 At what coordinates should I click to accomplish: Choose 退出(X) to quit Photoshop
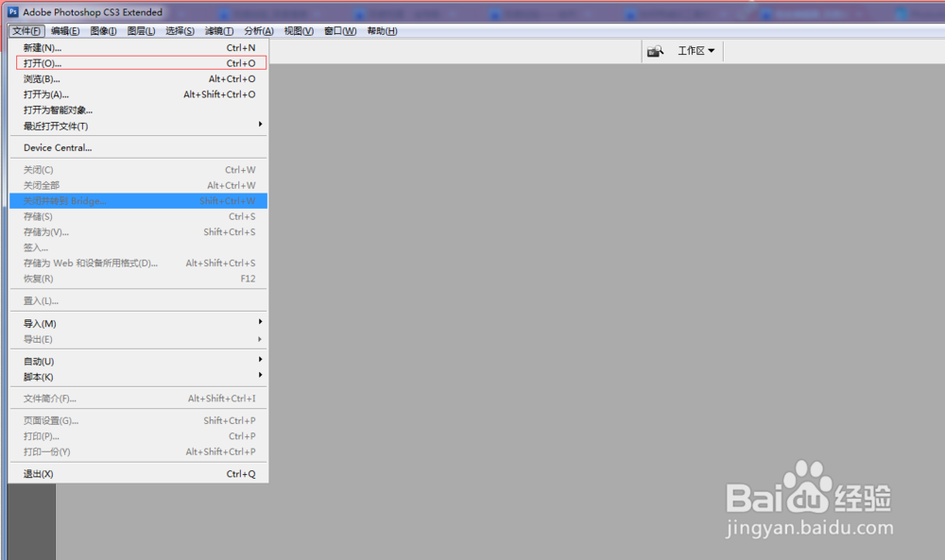[x=139, y=474]
